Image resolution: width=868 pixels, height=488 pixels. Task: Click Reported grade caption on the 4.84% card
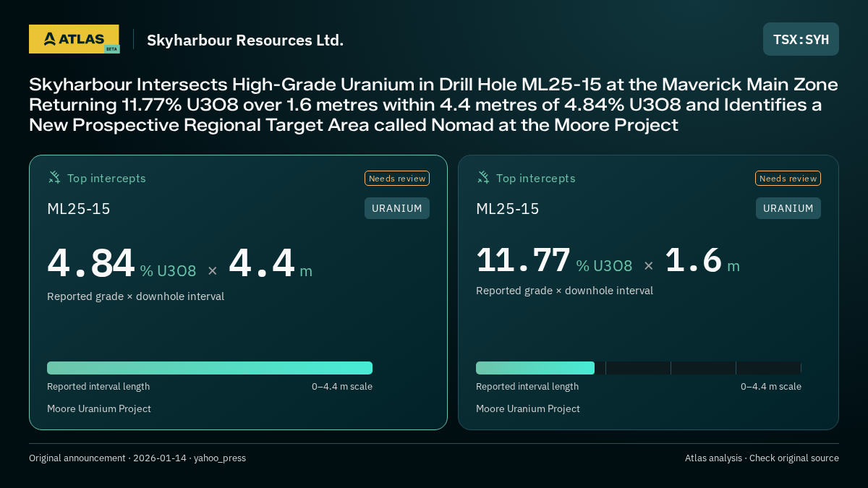click(x=136, y=296)
